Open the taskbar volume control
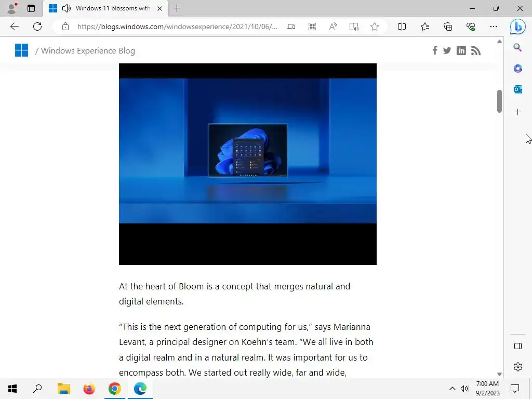 pos(464,389)
